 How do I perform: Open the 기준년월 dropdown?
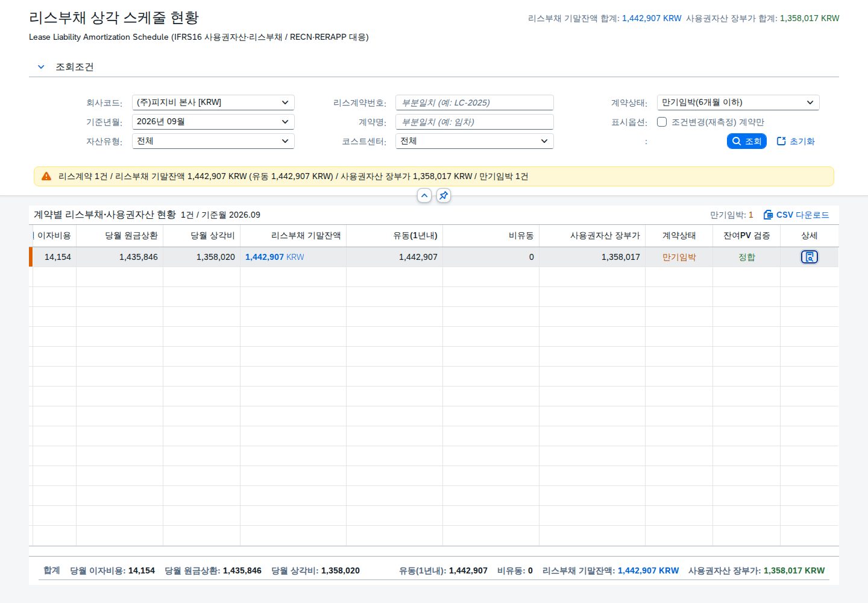(213, 122)
